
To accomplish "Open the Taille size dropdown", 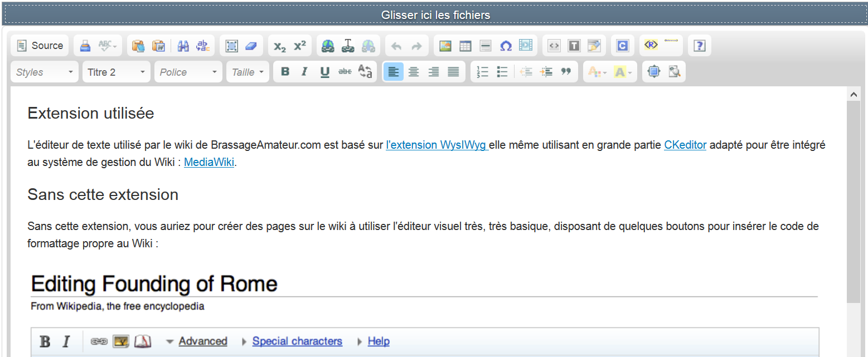I will 248,72.
